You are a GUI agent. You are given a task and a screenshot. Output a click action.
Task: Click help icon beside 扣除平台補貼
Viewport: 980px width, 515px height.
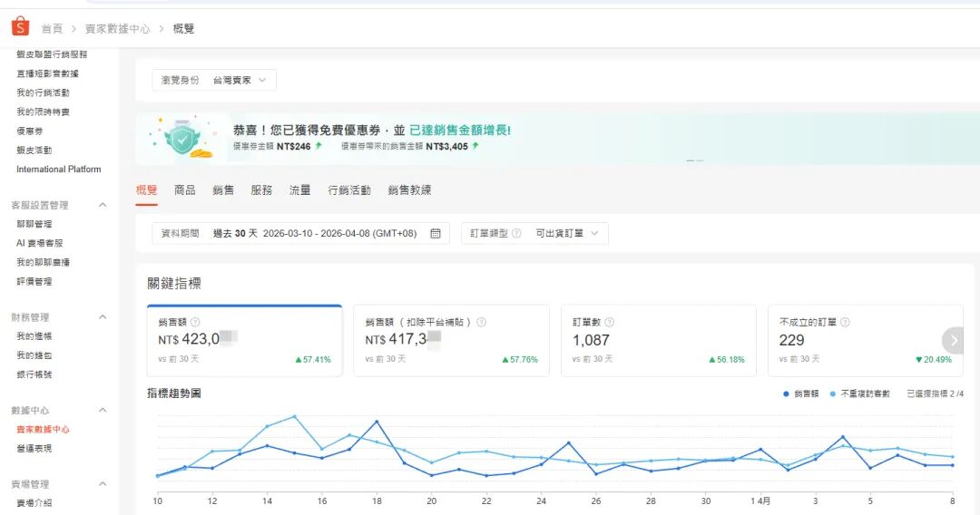pyautogui.click(x=481, y=322)
